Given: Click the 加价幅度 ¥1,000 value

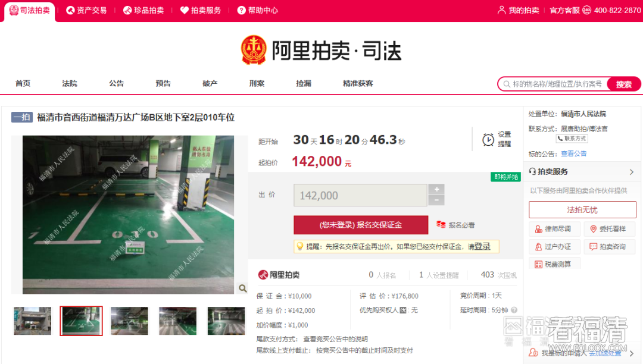Looking at the screenshot, I should pyautogui.click(x=298, y=325).
